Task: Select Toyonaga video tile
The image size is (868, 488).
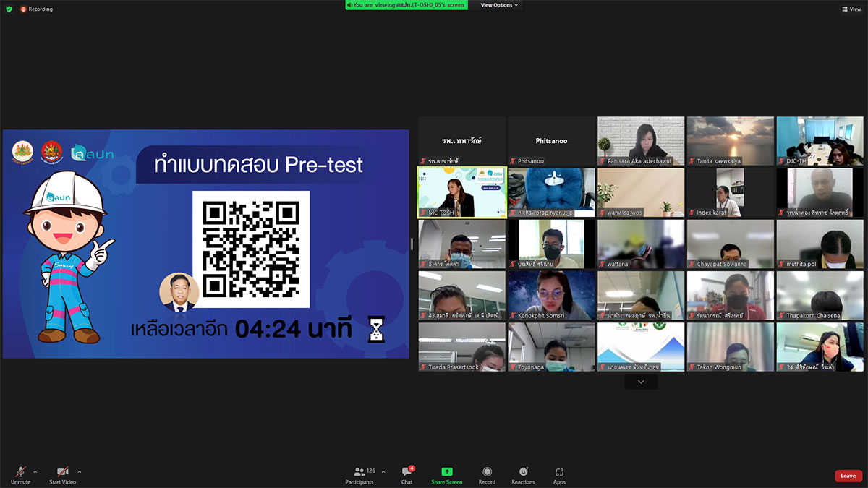Action: 551,347
